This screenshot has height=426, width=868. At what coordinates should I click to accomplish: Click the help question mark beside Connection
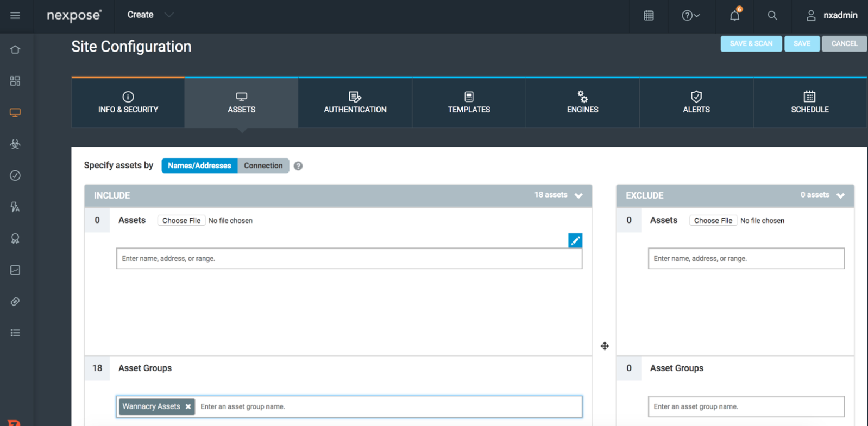pyautogui.click(x=298, y=166)
